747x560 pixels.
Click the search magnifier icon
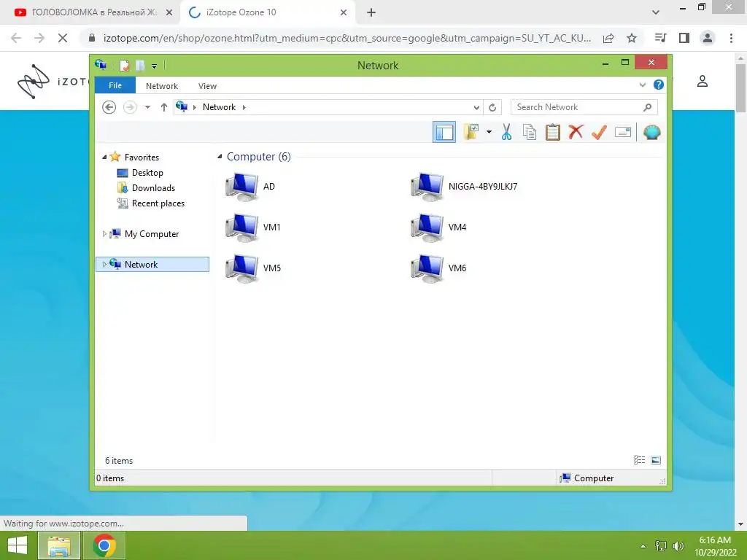pos(648,107)
